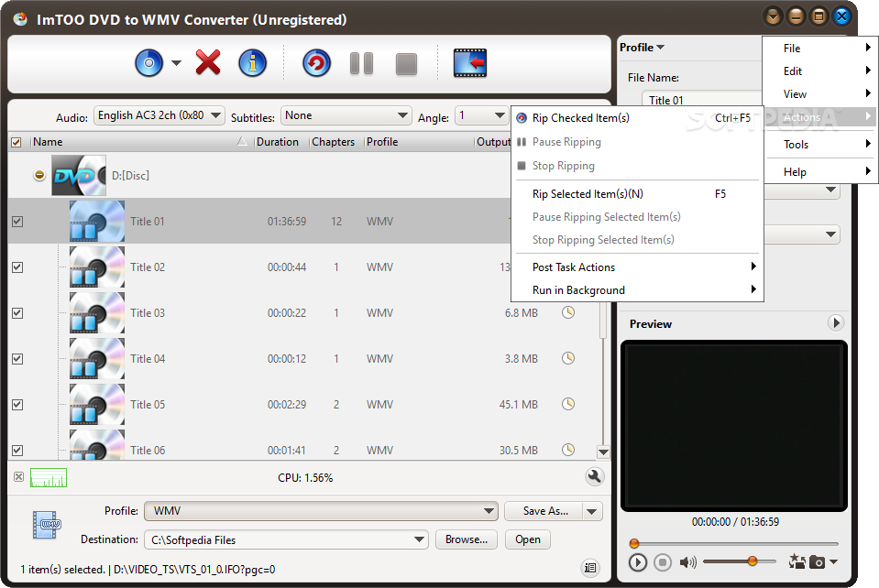Click the red X remove icon

[208, 62]
